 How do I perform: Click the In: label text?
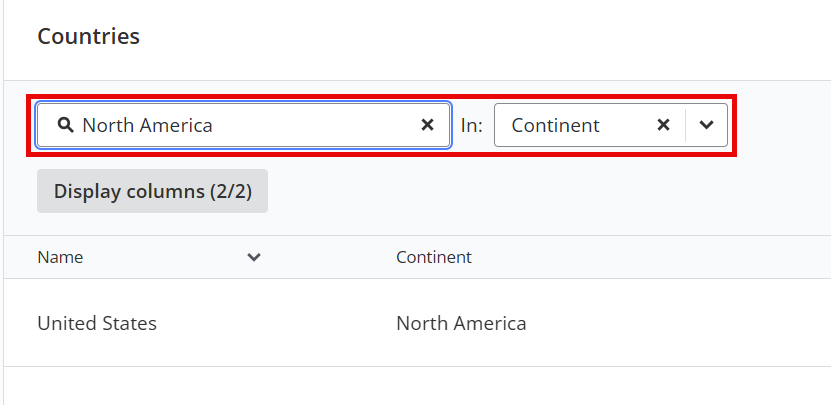pyautogui.click(x=472, y=126)
